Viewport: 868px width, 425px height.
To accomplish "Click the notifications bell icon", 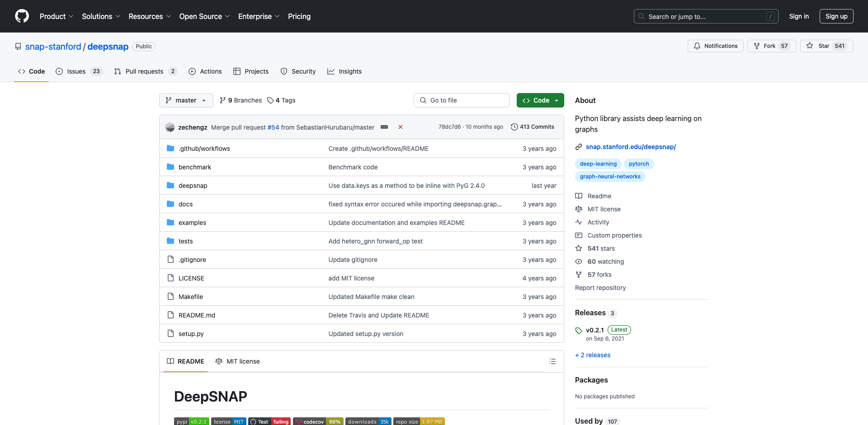I will click(697, 46).
